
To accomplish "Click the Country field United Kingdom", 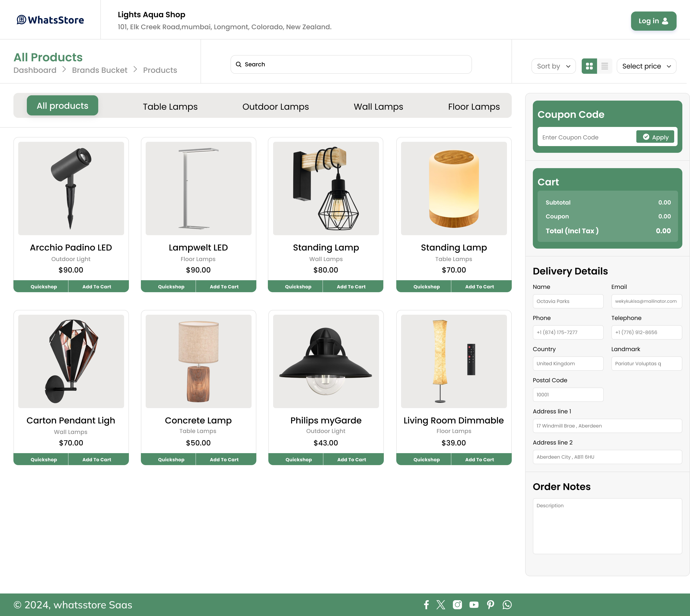I will click(568, 364).
